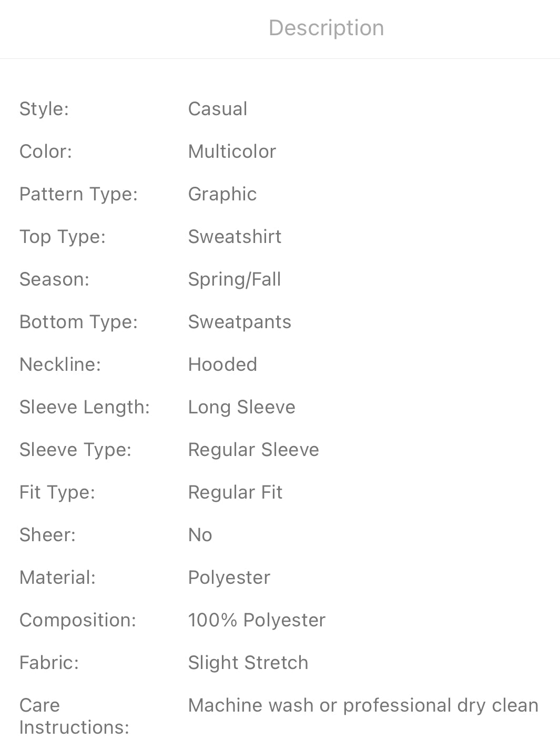Click the Casual style value

pyautogui.click(x=218, y=109)
